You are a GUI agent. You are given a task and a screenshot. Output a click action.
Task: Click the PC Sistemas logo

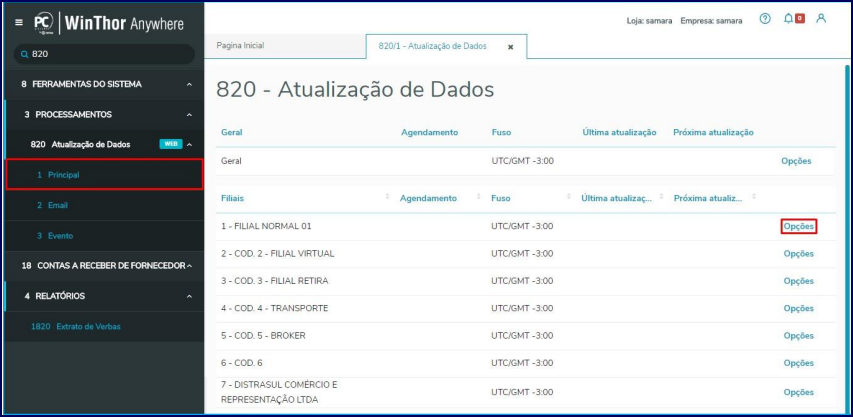click(x=43, y=23)
